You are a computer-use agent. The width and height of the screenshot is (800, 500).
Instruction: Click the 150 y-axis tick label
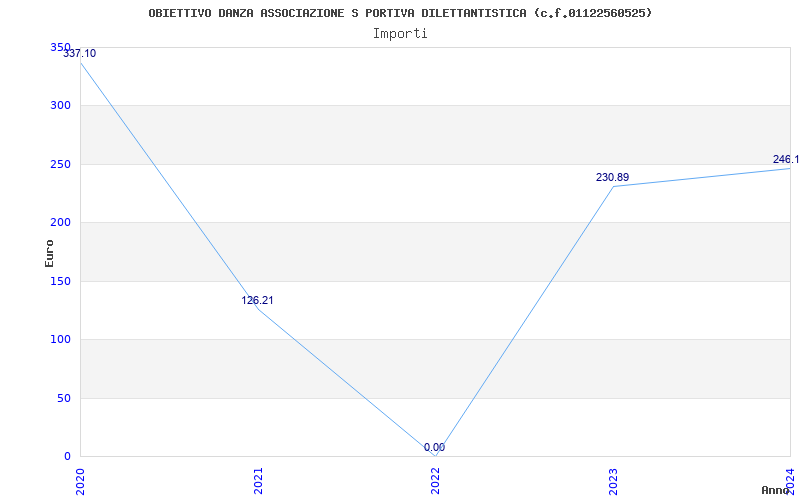60,281
